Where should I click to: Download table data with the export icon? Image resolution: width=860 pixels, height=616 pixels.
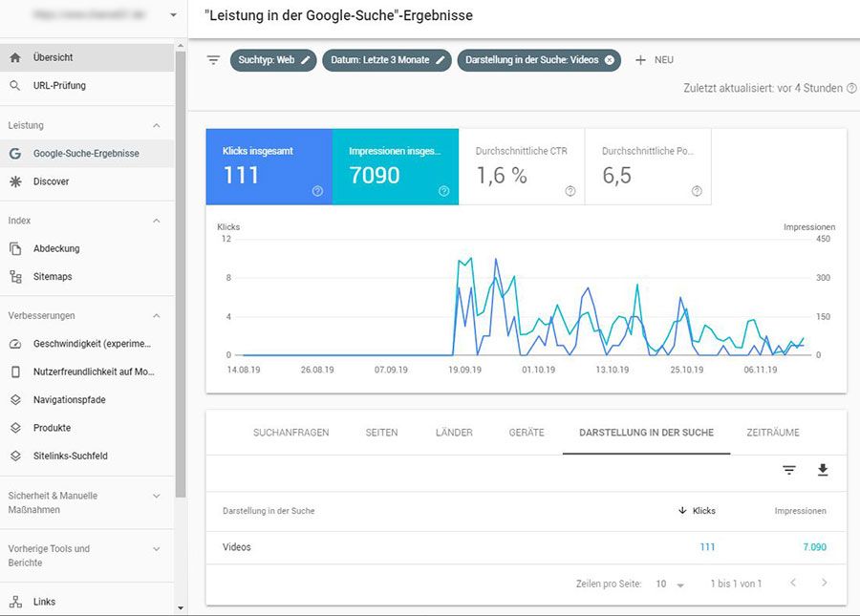coord(823,470)
